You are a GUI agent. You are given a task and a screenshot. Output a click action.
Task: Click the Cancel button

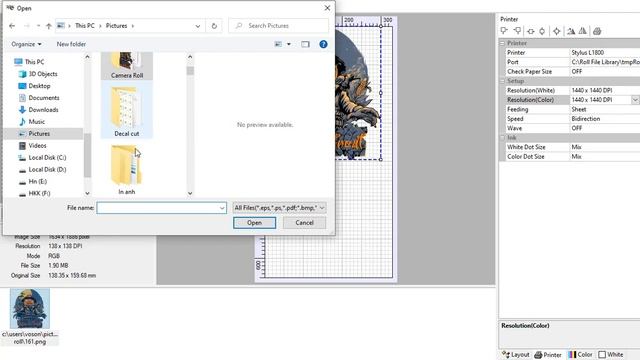pos(304,223)
